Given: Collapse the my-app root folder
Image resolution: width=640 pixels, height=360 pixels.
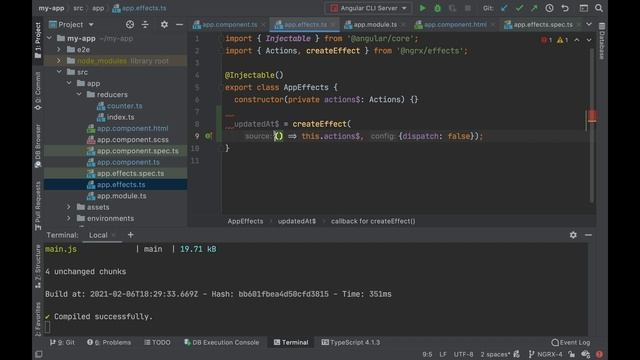Looking at the screenshot, I should coord(50,38).
